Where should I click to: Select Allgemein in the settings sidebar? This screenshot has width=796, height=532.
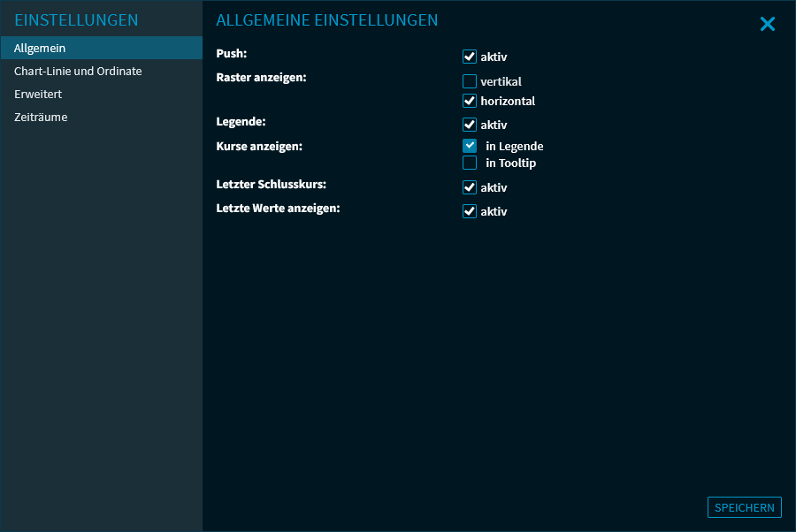pyautogui.click(x=40, y=48)
